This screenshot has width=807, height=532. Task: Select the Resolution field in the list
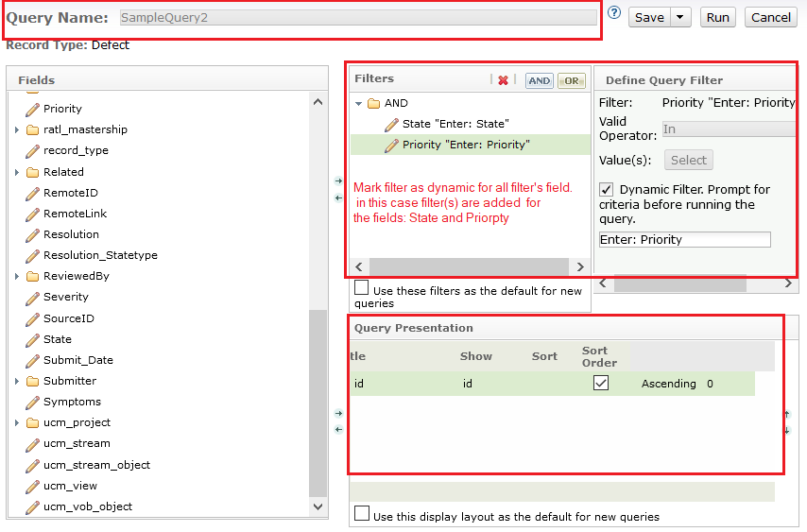tap(71, 234)
